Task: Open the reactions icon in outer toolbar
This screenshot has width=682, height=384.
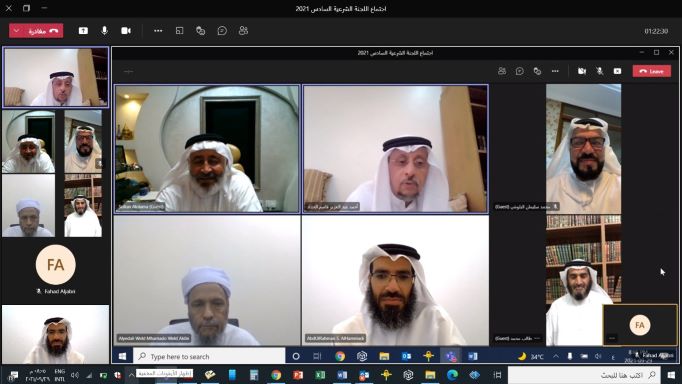Action: coord(201,30)
